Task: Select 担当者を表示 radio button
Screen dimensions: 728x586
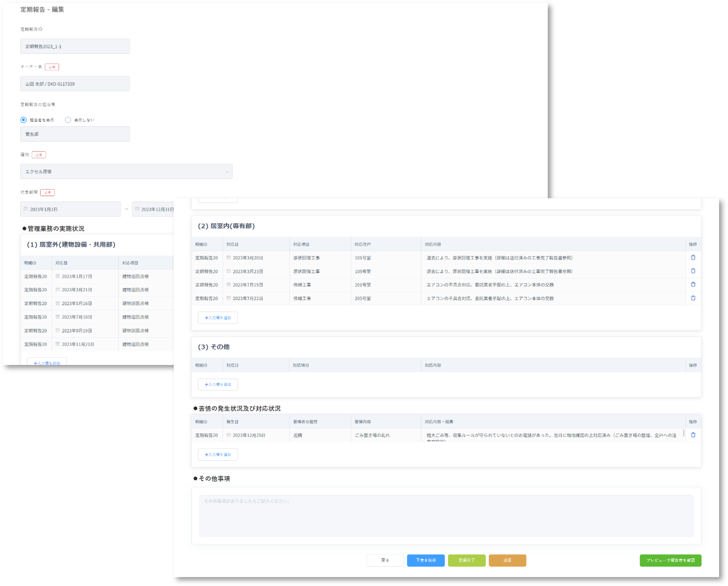Action: click(x=24, y=120)
